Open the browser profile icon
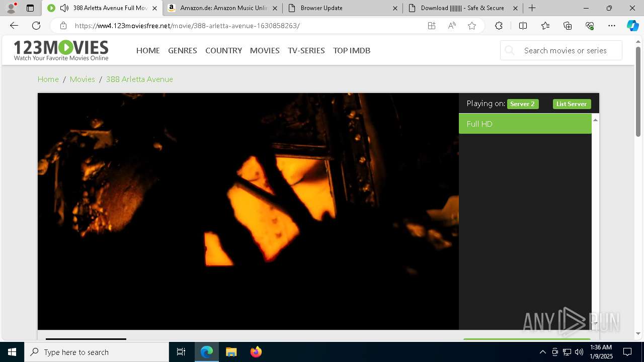Image resolution: width=644 pixels, height=362 pixels. pos(11,8)
